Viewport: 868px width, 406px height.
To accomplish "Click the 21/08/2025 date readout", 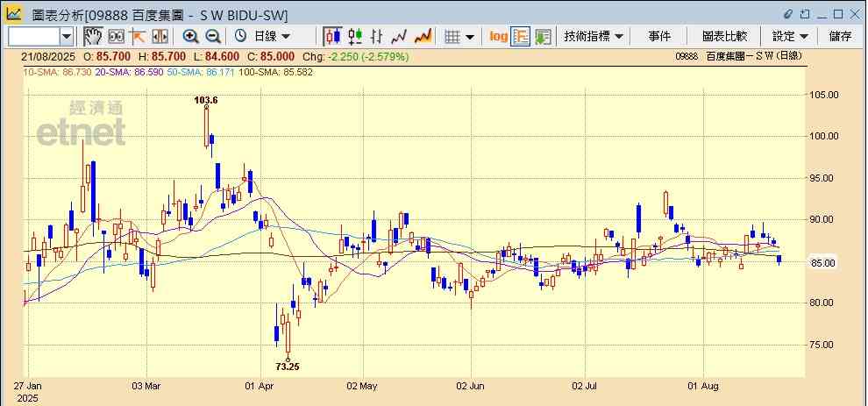I will click(47, 56).
